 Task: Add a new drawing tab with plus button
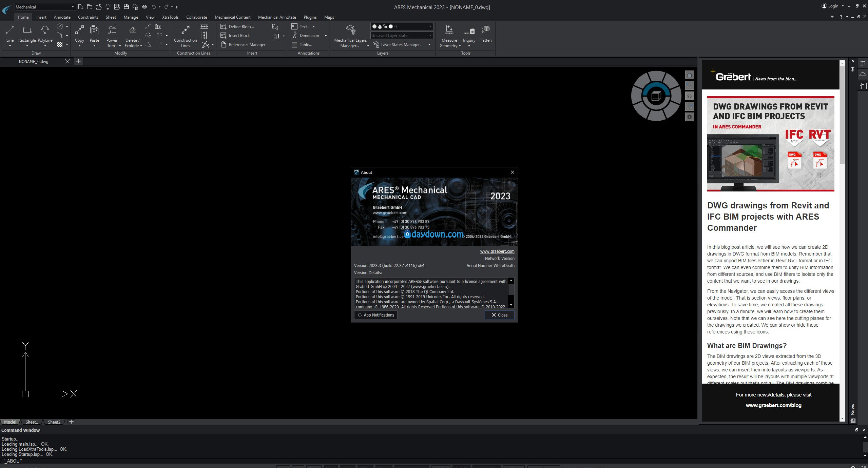(x=78, y=61)
